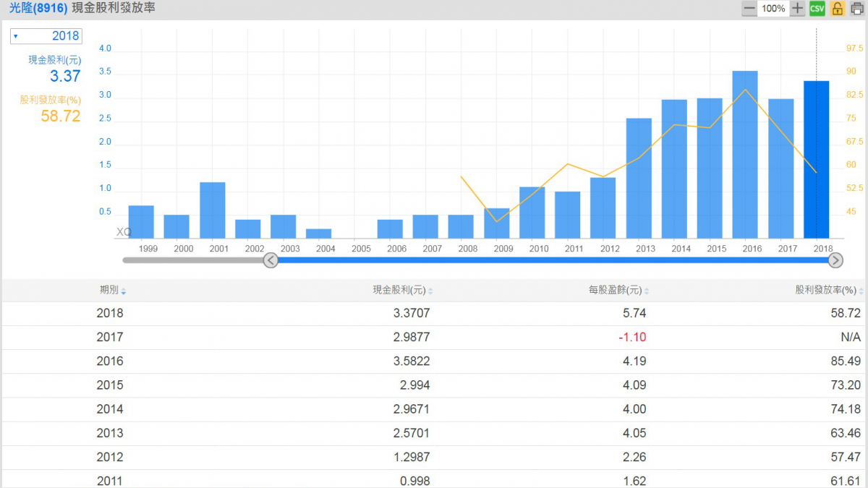The height and width of the screenshot is (488, 868).
Task: Click the 2004 bar in chart
Action: [x=319, y=234]
